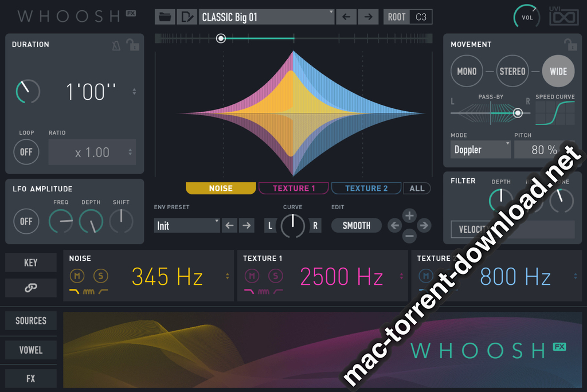
Task: Solo the Texture 1 layer
Action: point(276,276)
